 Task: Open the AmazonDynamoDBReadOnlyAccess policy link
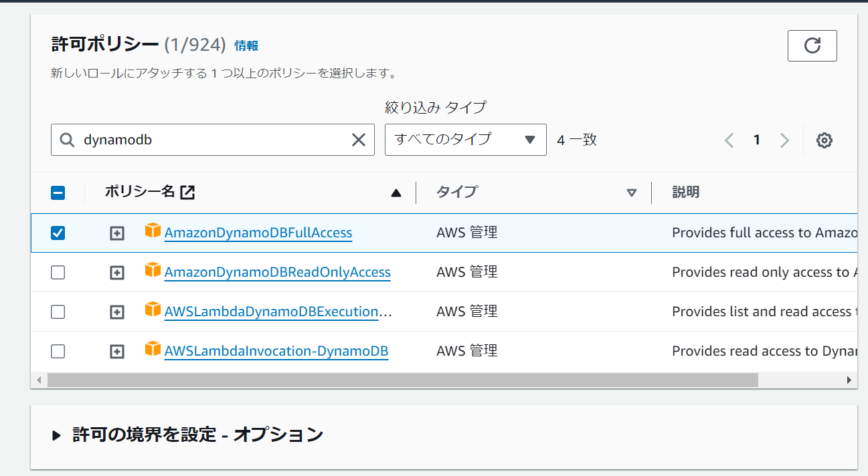(278, 272)
